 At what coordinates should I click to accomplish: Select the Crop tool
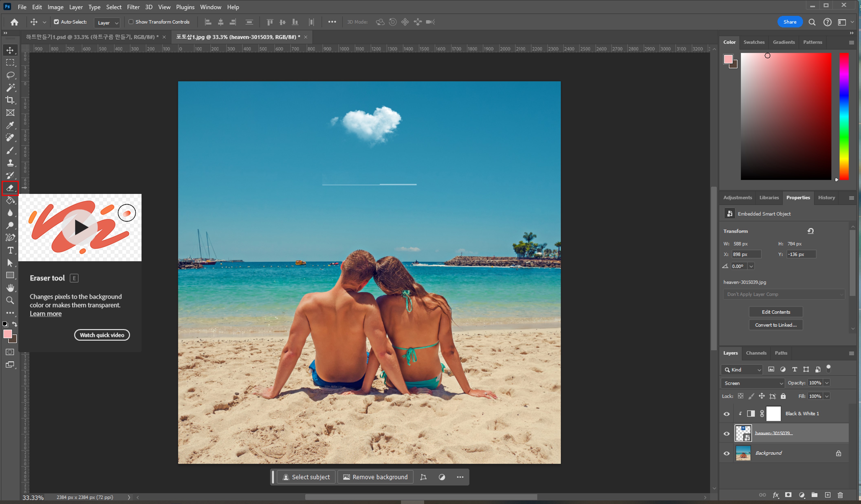[10, 100]
